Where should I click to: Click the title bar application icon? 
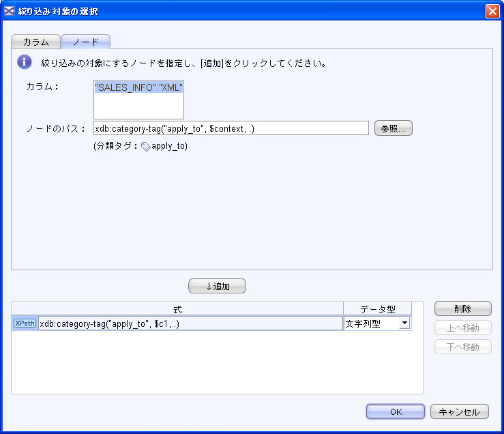pos(10,11)
